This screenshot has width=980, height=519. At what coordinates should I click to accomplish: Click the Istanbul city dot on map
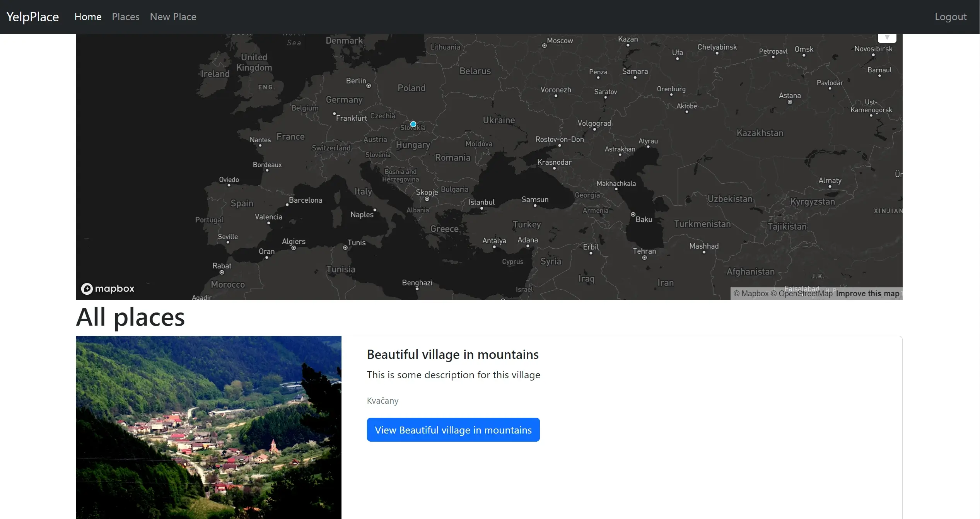(481, 208)
